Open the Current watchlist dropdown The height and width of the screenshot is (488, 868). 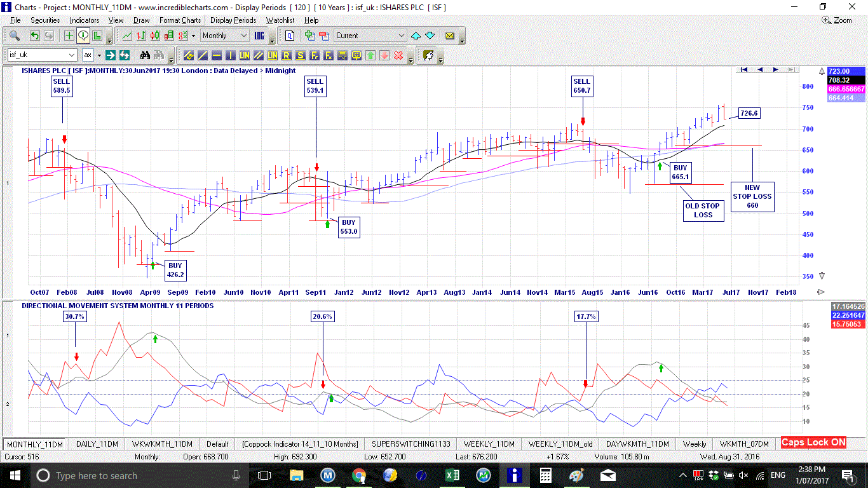[370, 36]
